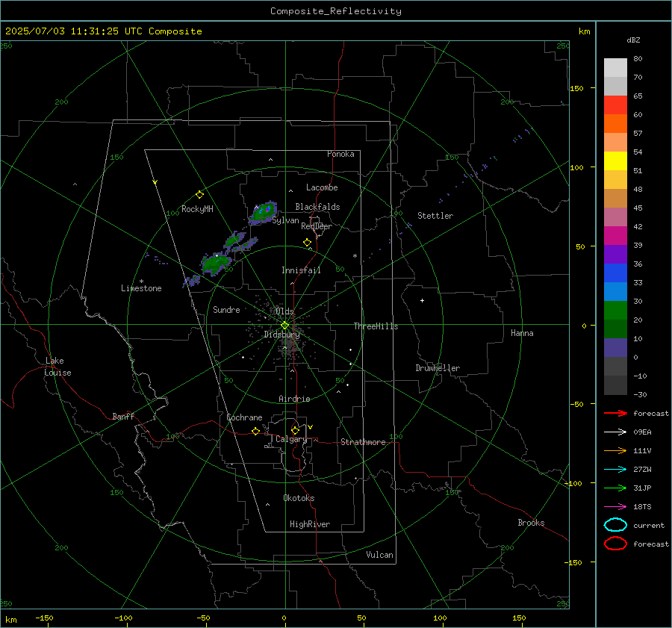Pick the top light gray 70-80 dBZ swatch
Viewport: 672px width, 628px height.
[x=615, y=68]
